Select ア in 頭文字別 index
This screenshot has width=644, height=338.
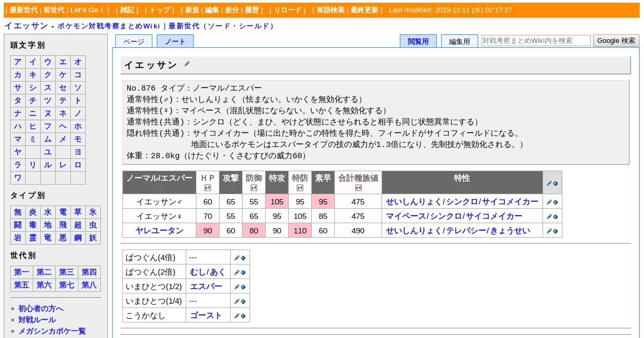pyautogui.click(x=18, y=62)
